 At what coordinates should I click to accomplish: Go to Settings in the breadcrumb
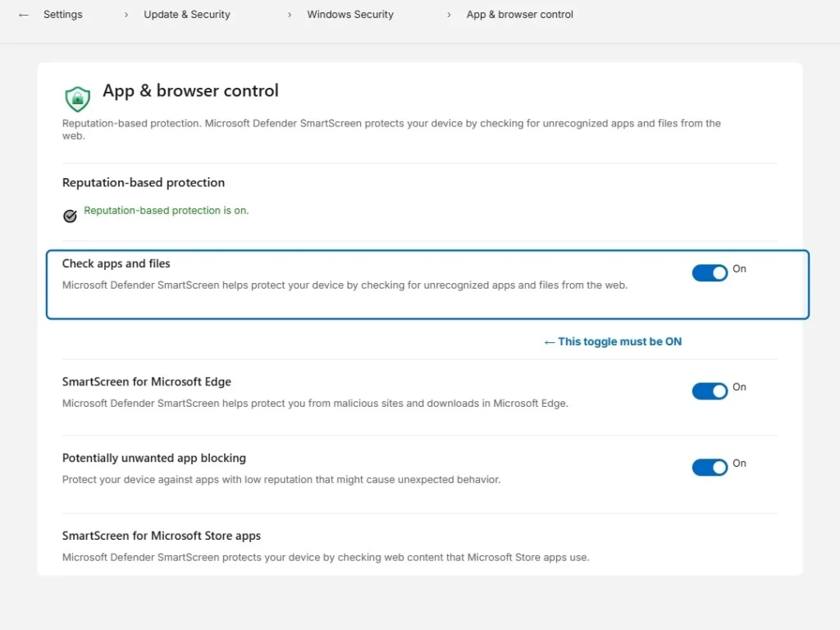pos(63,15)
